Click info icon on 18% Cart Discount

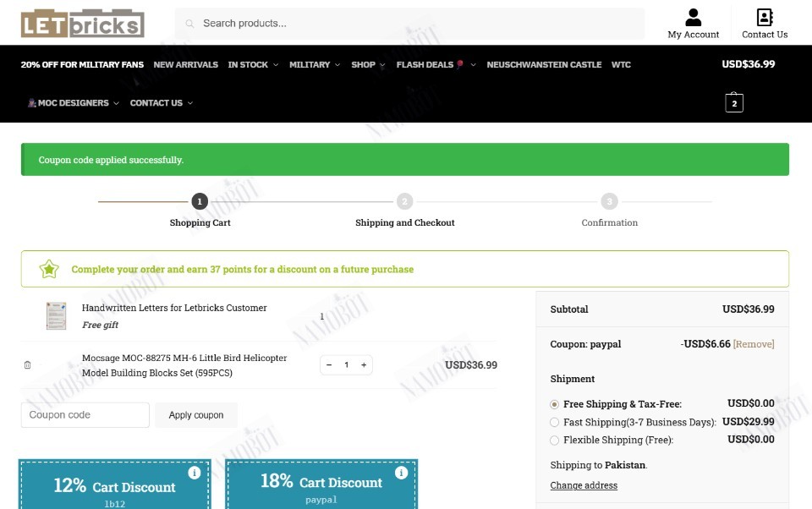coord(401,473)
